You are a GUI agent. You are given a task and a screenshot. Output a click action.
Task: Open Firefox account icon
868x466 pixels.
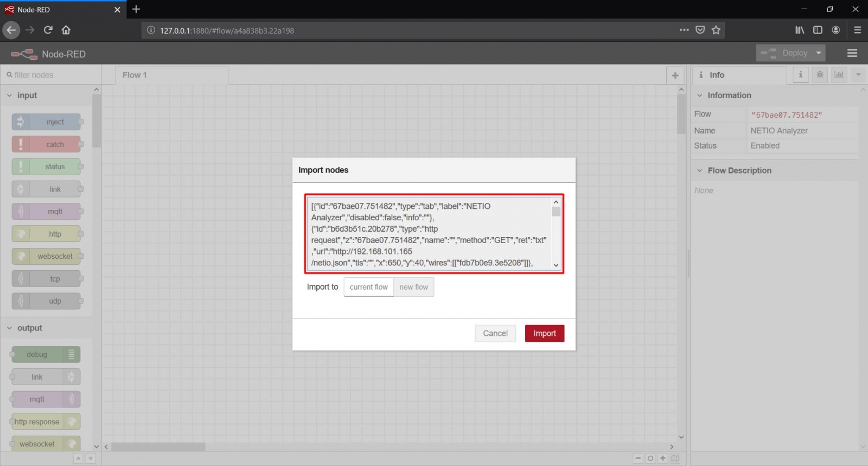coord(836,30)
